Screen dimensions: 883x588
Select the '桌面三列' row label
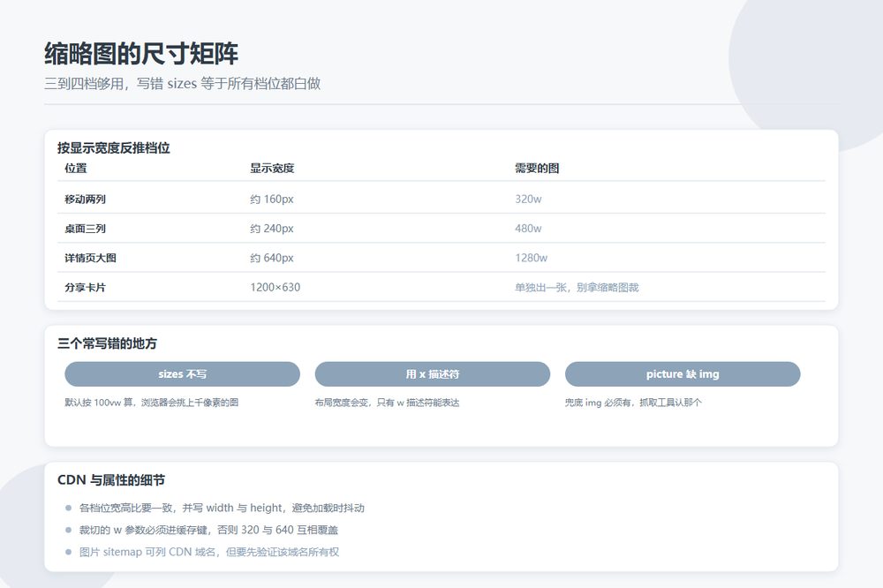(x=85, y=228)
